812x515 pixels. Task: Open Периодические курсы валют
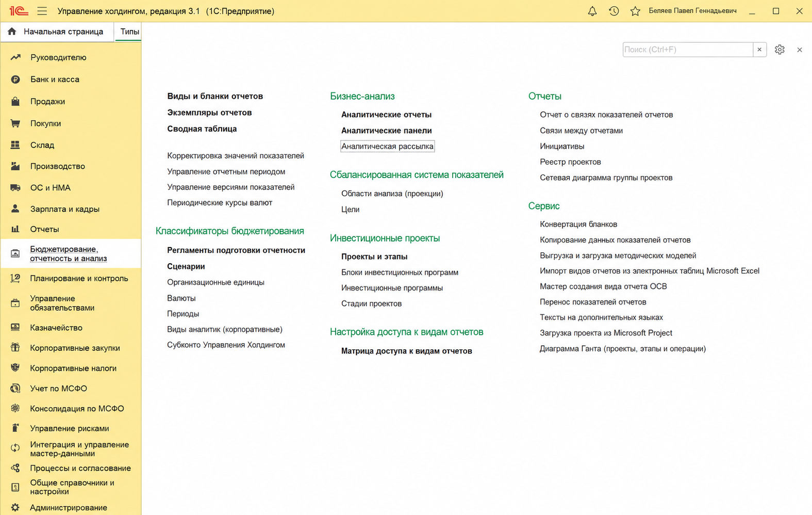click(220, 203)
